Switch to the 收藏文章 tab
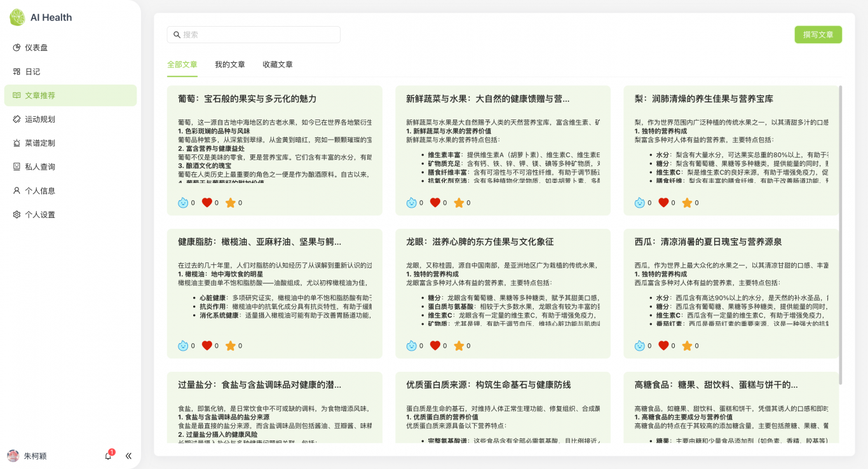 click(278, 65)
